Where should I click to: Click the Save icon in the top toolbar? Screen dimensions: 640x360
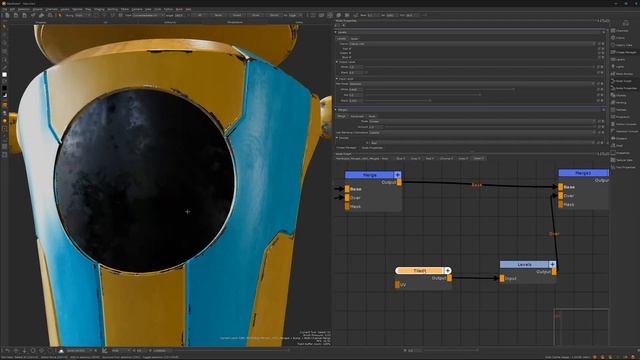tap(24, 16)
